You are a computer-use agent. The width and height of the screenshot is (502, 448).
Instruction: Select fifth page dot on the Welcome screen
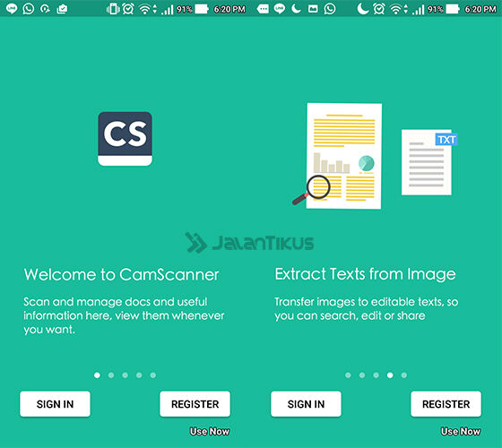tap(153, 375)
